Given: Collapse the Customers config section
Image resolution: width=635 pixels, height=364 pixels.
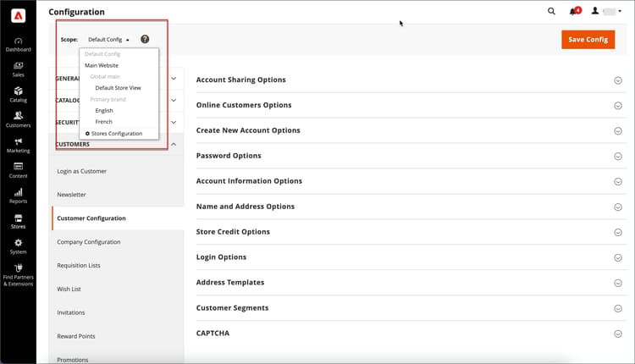Looking at the screenshot, I should (x=174, y=144).
